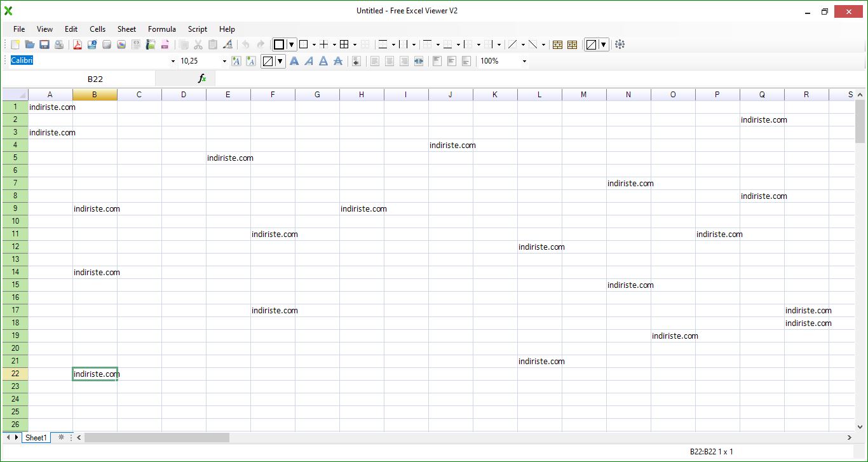Open the Cells menu

97,29
